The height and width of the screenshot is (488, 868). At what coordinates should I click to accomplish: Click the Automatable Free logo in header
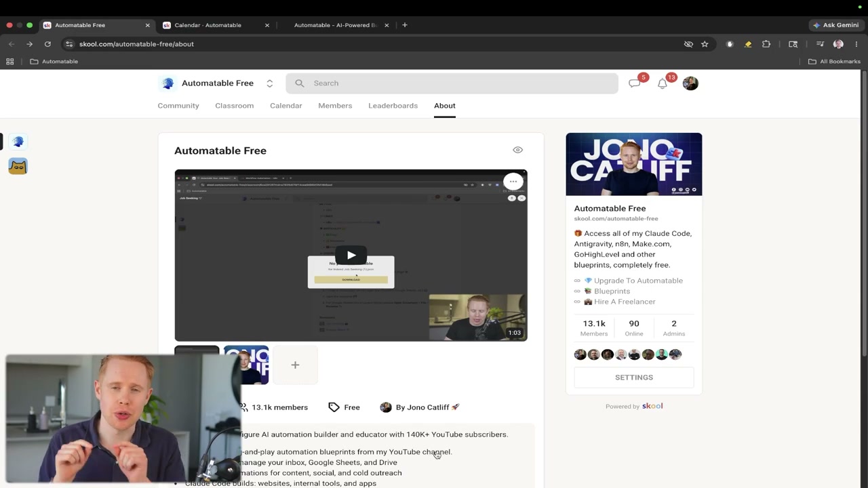click(x=167, y=83)
